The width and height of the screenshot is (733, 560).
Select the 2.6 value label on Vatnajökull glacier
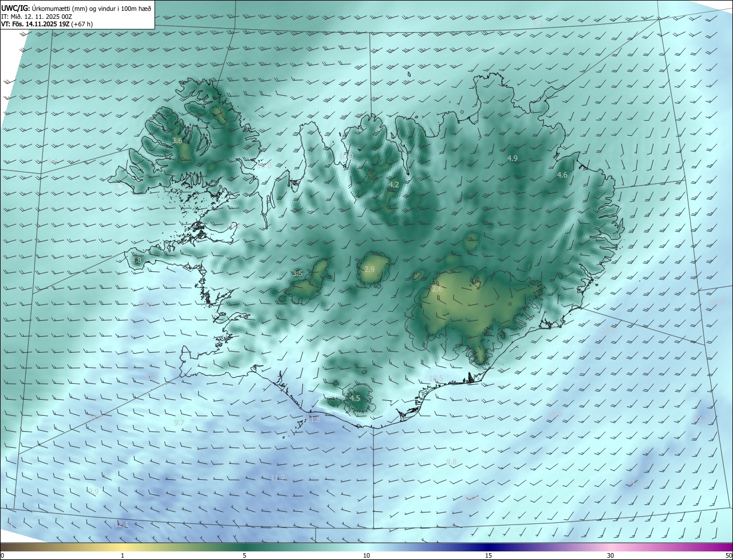437,290
